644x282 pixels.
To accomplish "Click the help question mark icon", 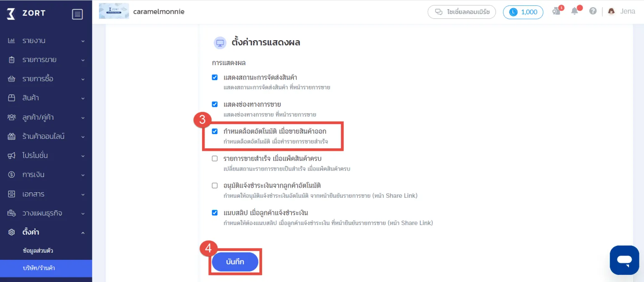I will coord(593,11).
